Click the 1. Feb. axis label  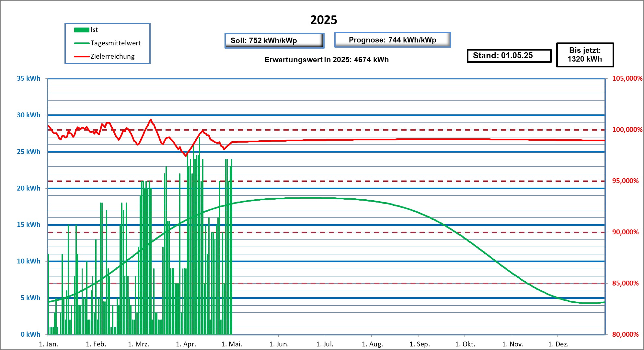(x=96, y=344)
